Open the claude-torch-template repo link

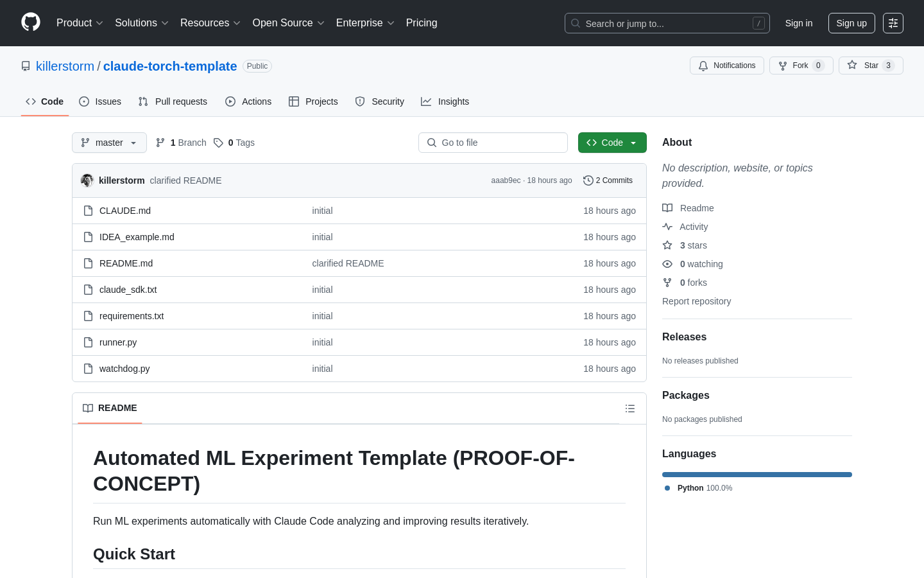click(x=170, y=66)
